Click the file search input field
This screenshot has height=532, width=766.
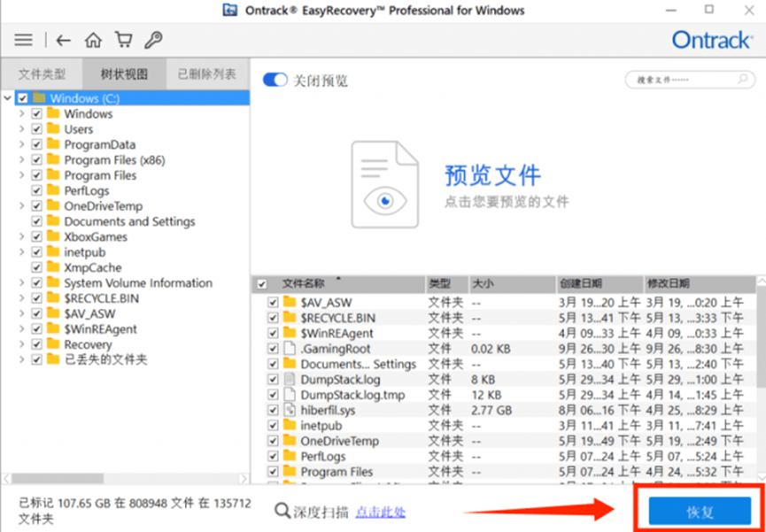click(x=689, y=79)
